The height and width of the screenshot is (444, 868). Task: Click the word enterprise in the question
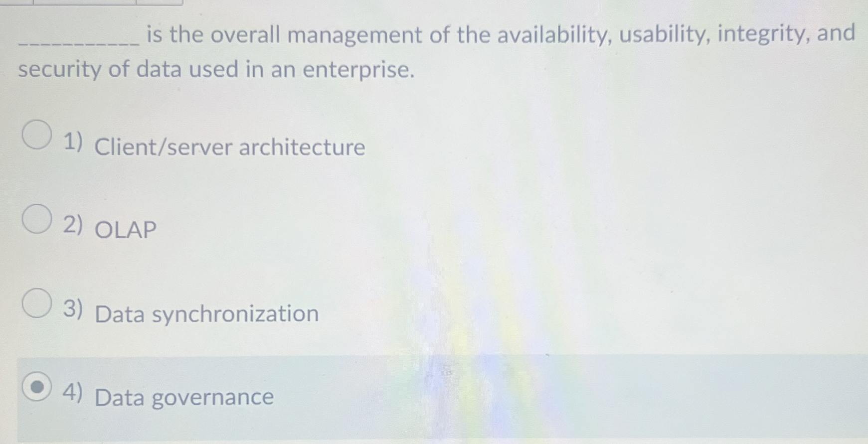click(x=356, y=70)
